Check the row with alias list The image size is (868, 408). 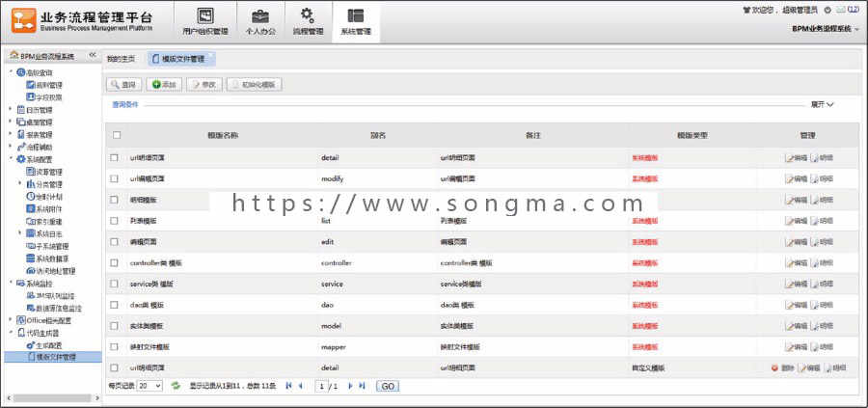114,220
